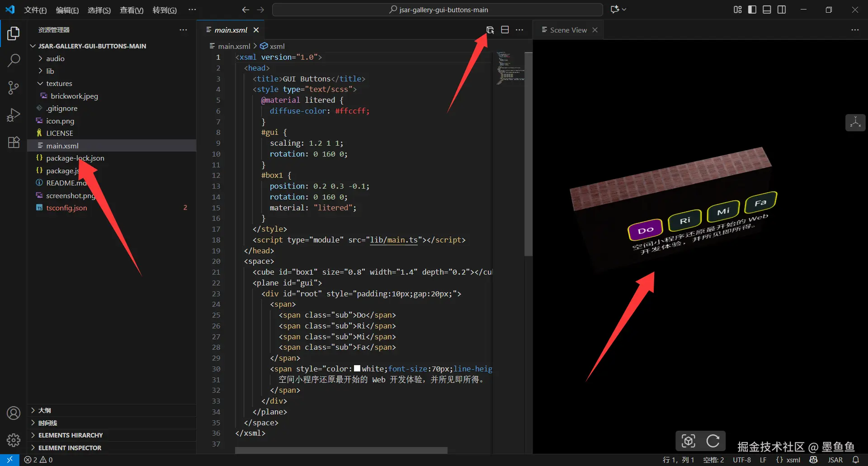Viewport: 868px width, 466px height.
Task: Click the open preview icon in editor toolbar
Action: pyautogui.click(x=490, y=30)
